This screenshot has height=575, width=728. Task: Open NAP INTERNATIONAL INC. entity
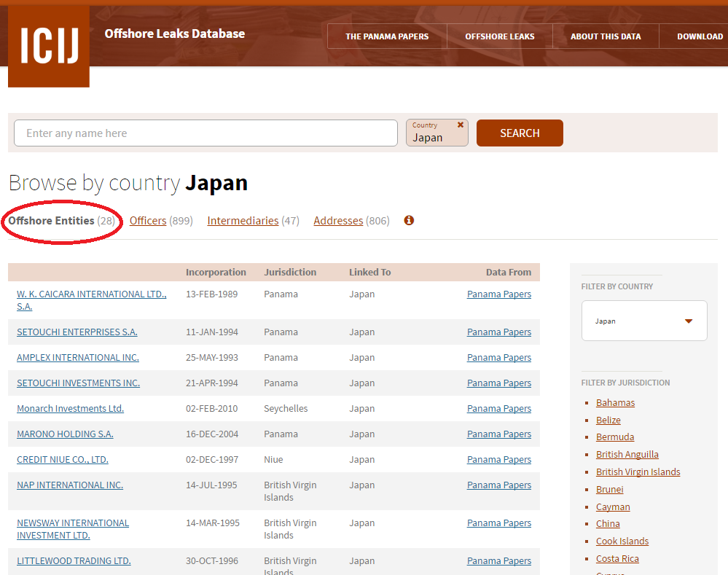pos(70,485)
